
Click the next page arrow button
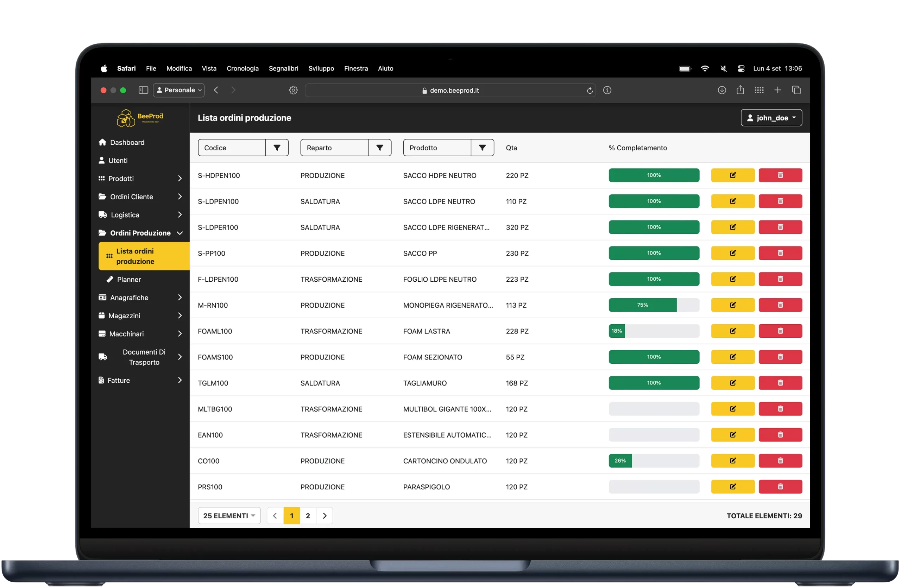pos(325,516)
